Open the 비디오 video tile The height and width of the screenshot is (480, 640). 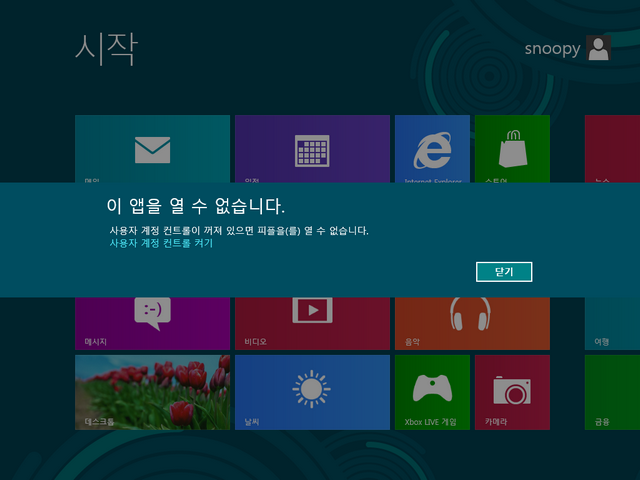[x=312, y=323]
